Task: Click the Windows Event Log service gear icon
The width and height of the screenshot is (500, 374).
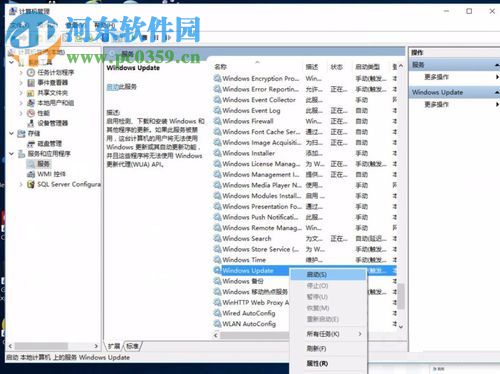Action: 217,110
